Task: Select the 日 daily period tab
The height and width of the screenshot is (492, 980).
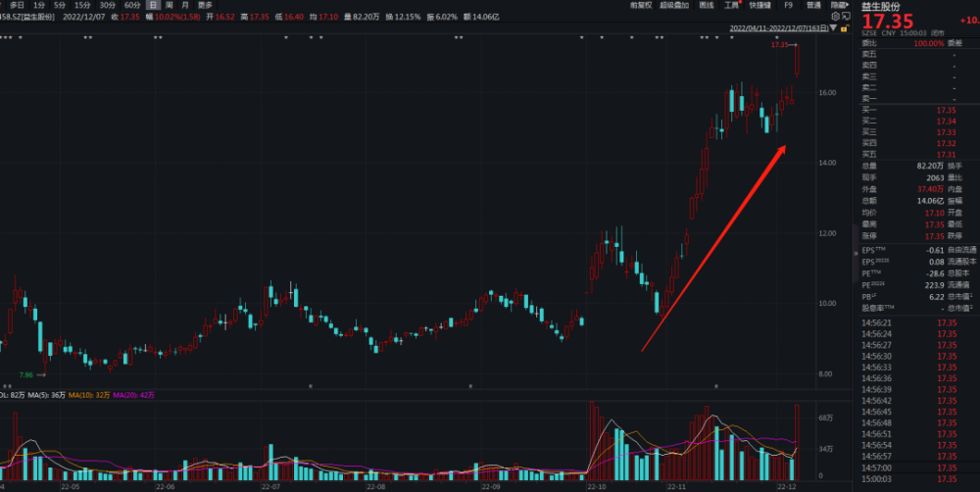Action: [x=152, y=5]
